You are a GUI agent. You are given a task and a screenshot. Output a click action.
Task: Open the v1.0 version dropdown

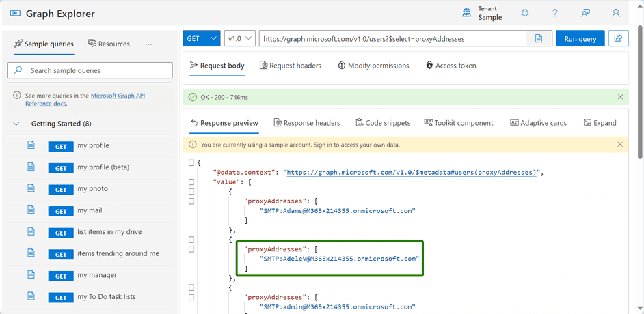240,38
